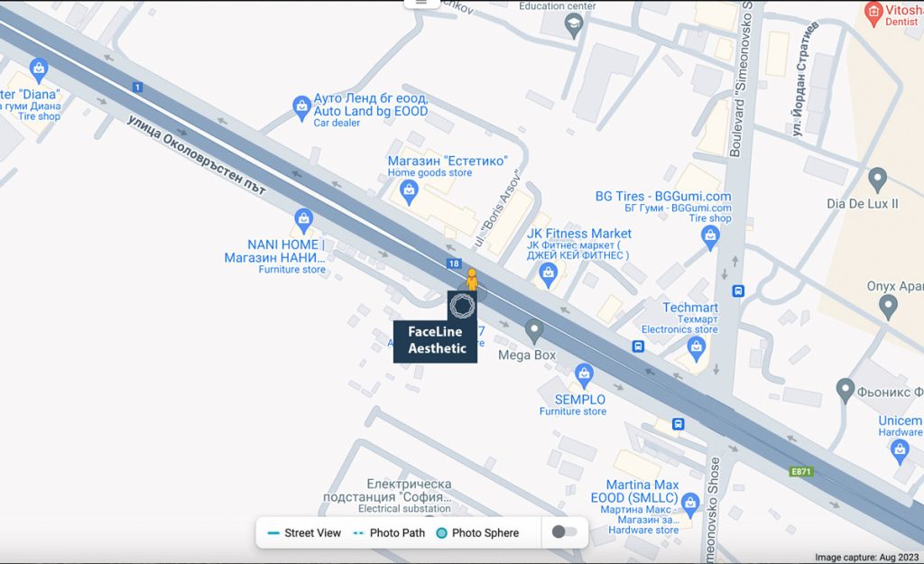Click the BG Tires tire shop pin
Viewport: 924px width, 564px height.
tap(710, 238)
